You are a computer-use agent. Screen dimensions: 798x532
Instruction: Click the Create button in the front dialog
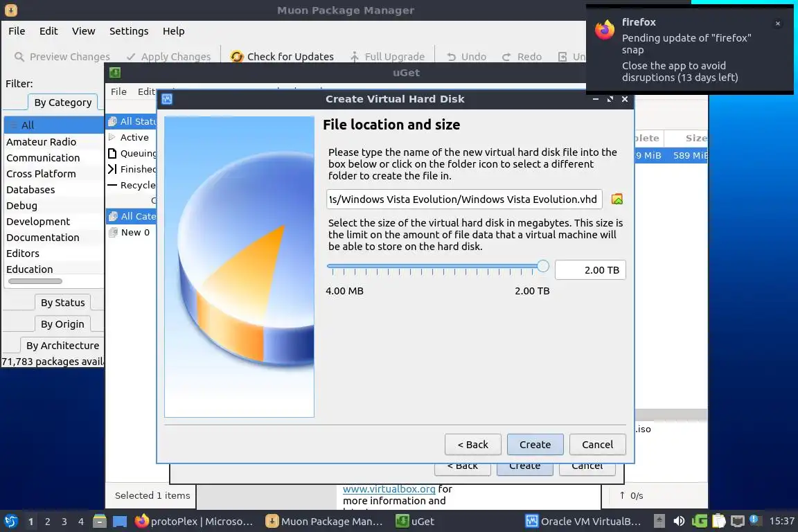[x=535, y=445]
